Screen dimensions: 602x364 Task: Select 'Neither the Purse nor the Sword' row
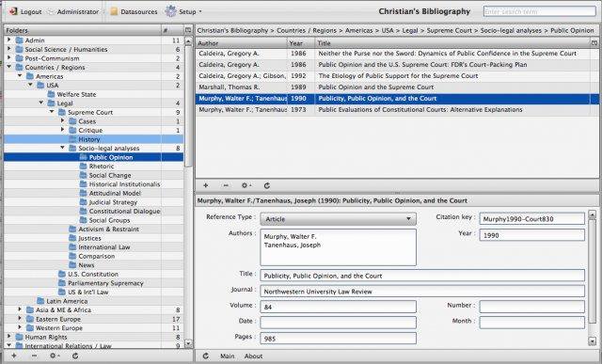click(x=397, y=54)
